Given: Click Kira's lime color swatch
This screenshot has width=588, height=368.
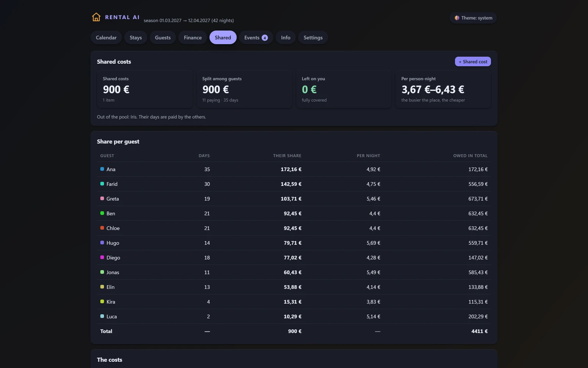Looking at the screenshot, I should (x=102, y=301).
